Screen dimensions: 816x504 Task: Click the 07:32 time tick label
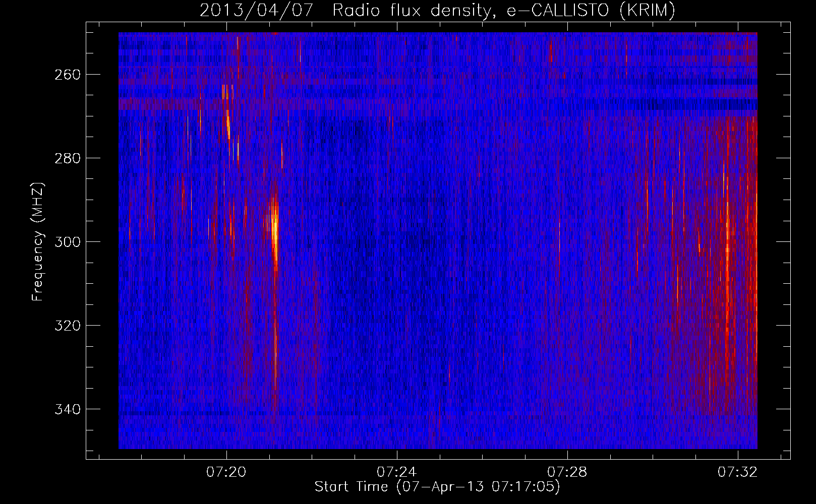tap(738, 472)
